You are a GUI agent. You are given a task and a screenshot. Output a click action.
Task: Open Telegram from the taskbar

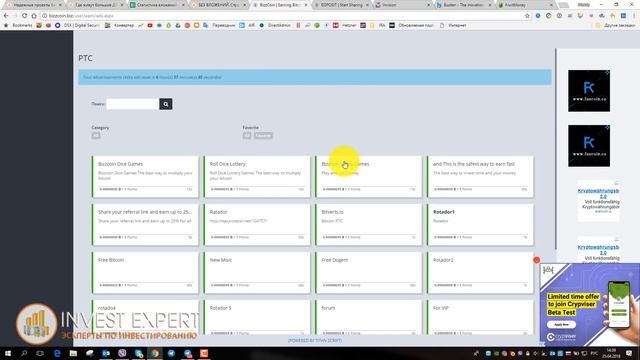[x=171, y=353]
